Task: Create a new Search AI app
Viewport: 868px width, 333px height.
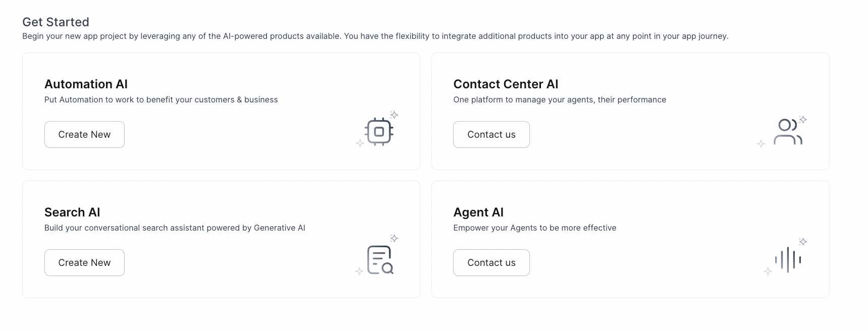Action: pyautogui.click(x=84, y=263)
